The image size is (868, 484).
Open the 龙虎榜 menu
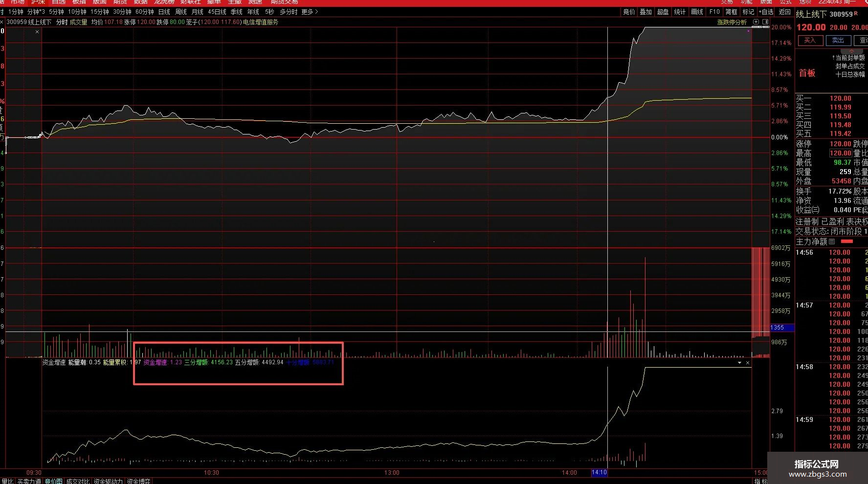(164, 2)
